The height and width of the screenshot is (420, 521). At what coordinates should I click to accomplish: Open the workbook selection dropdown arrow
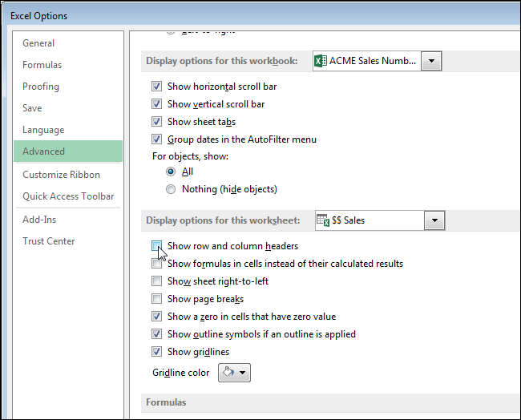(431, 61)
